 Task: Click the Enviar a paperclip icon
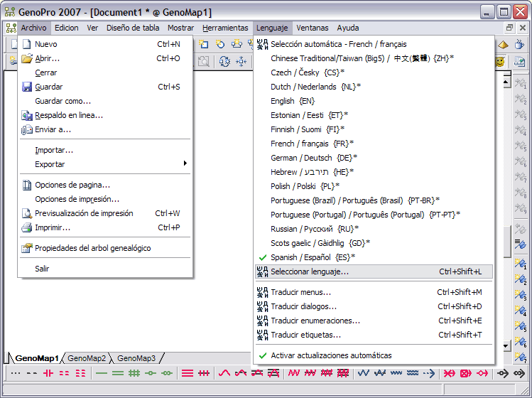(27, 129)
